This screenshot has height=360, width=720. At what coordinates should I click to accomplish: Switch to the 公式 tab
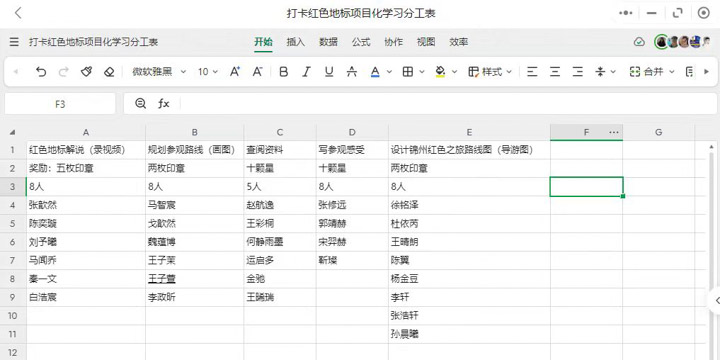361,42
